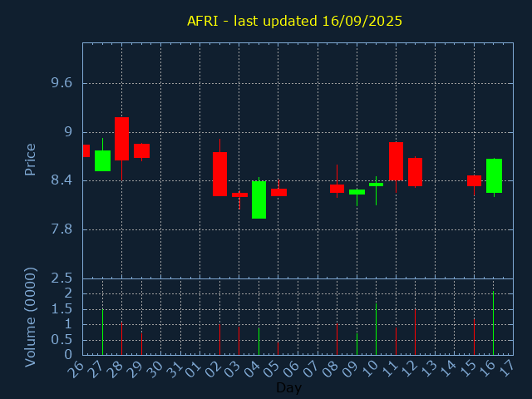The image size is (532, 399).
Task: Click the day label 17 on x-axis
Action: pyautogui.click(x=506, y=369)
